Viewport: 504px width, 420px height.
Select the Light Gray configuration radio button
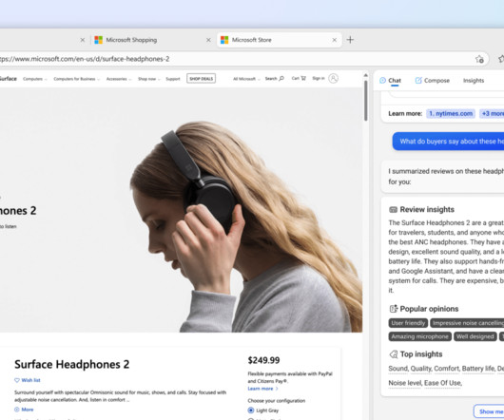tap(251, 410)
